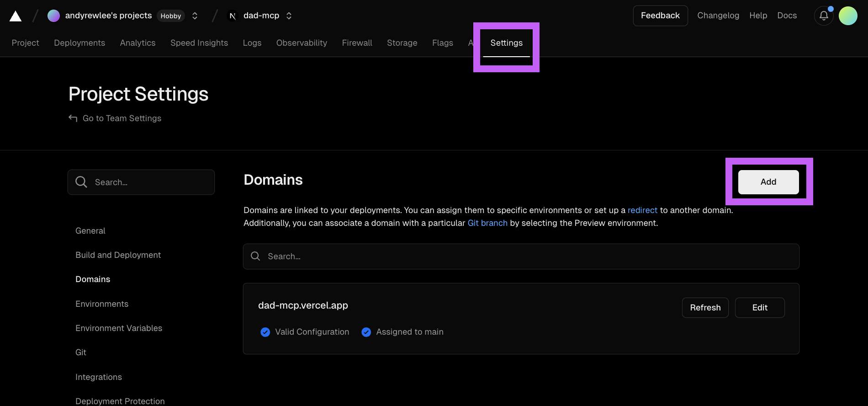Select the Observability tab
The width and height of the screenshot is (868, 406).
point(302,43)
